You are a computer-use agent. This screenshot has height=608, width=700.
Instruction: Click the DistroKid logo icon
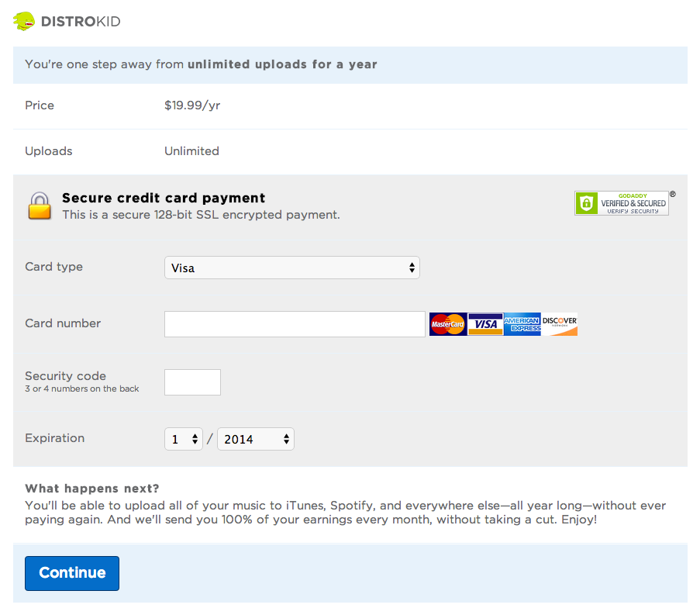tap(25, 21)
